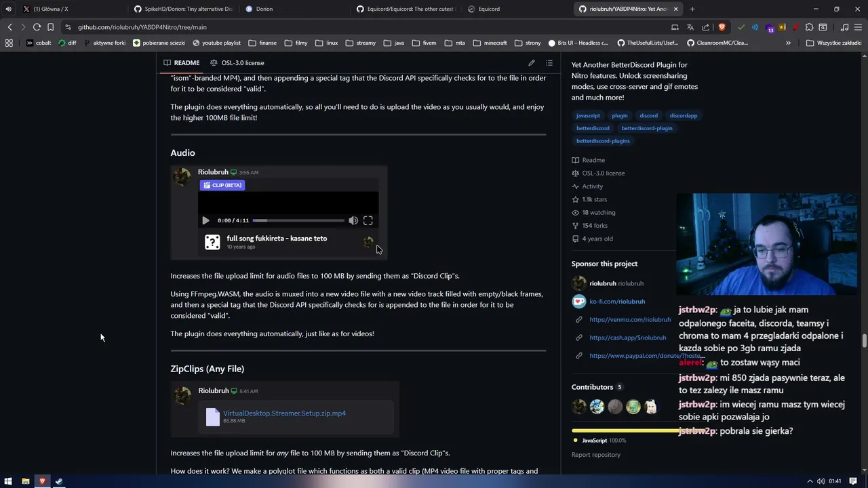
Task: Bookmark this page with the bookmark icon
Action: click(50, 27)
